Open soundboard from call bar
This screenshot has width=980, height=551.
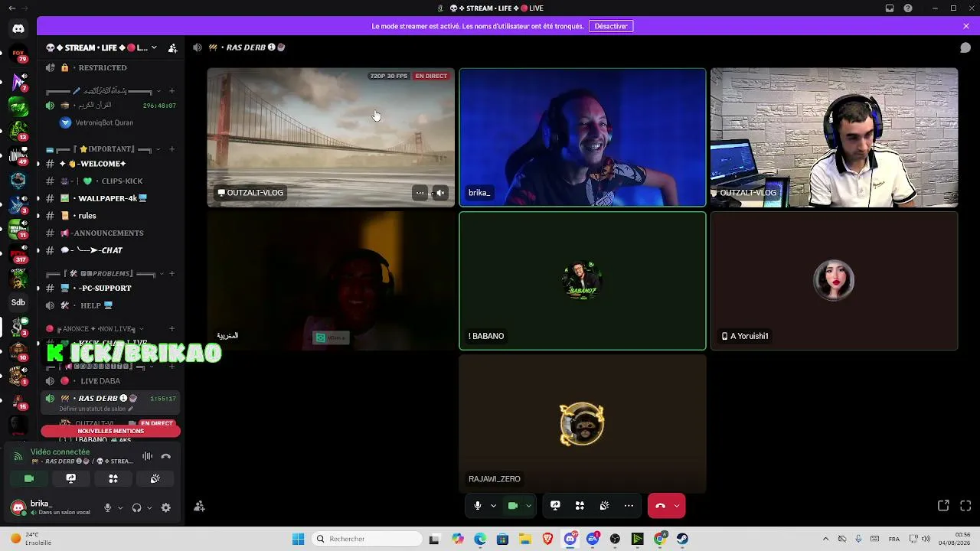(x=604, y=506)
